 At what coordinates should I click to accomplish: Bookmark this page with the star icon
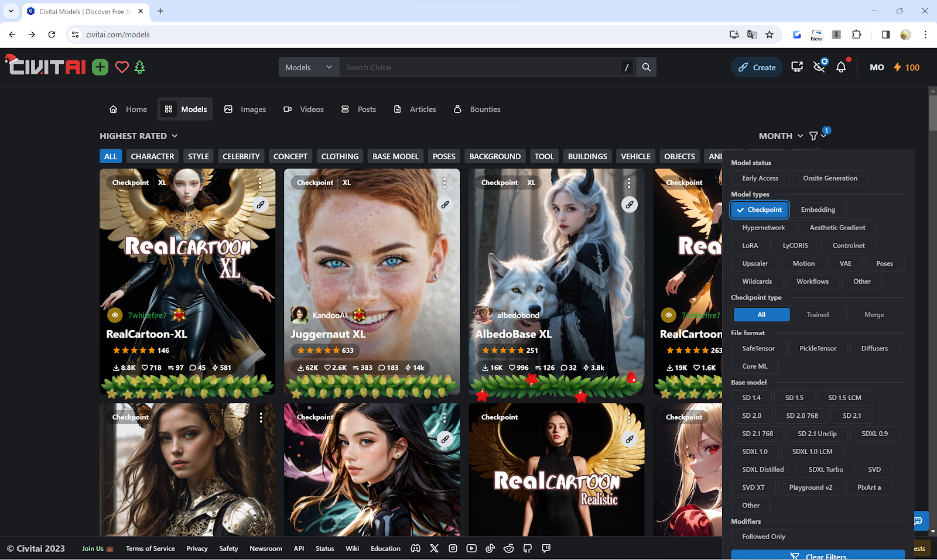(770, 35)
